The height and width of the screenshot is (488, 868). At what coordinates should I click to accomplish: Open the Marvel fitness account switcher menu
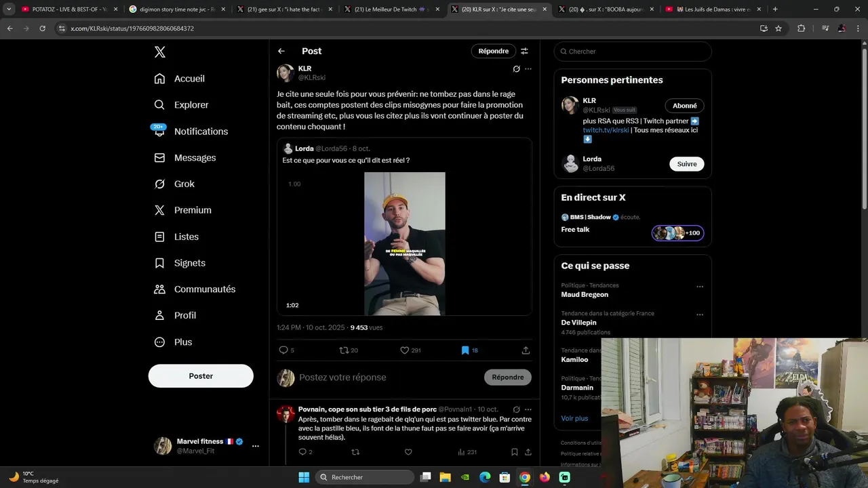tap(255, 446)
